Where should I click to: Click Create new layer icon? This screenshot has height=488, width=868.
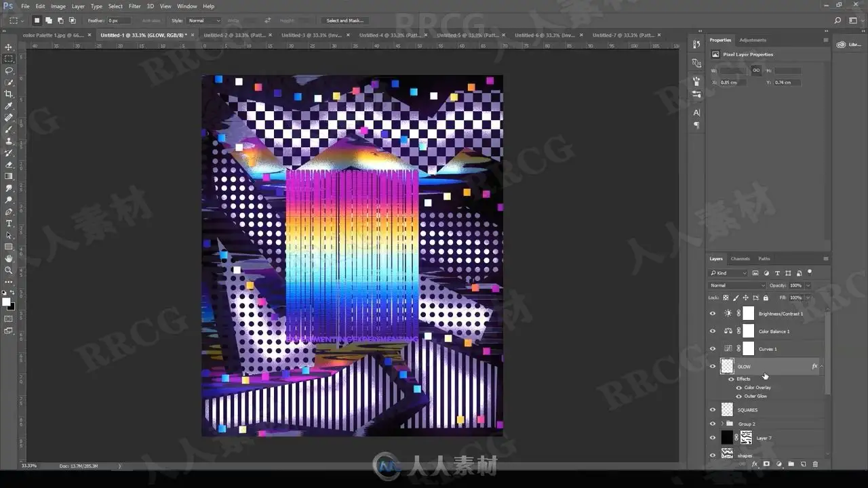tap(803, 464)
